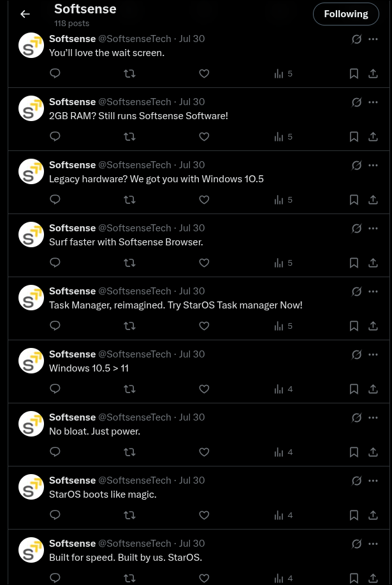Bookmark the "You'll love the wait screen" post
Image resolution: width=392 pixels, height=585 pixels.
[x=354, y=74]
